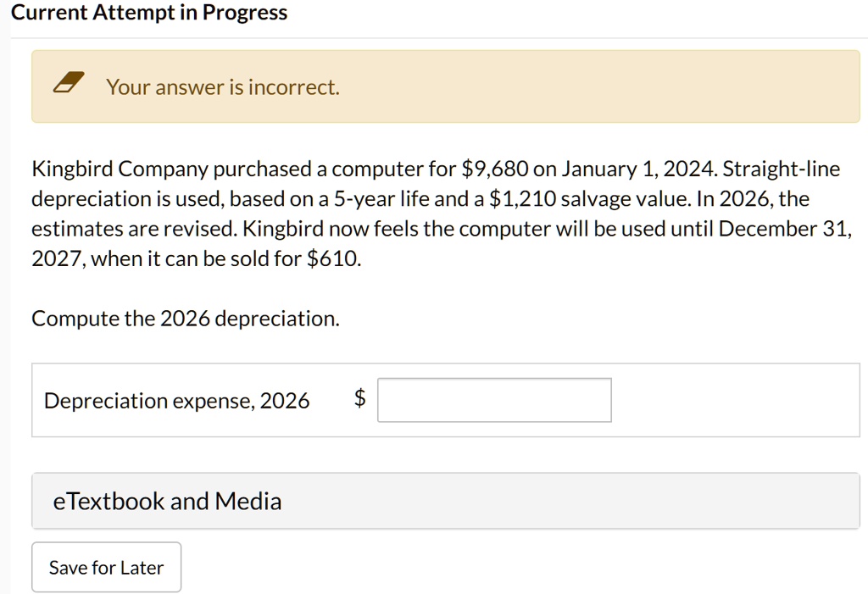This screenshot has height=594, width=868.
Task: Click the Save for Later text label
Action: click(x=106, y=567)
